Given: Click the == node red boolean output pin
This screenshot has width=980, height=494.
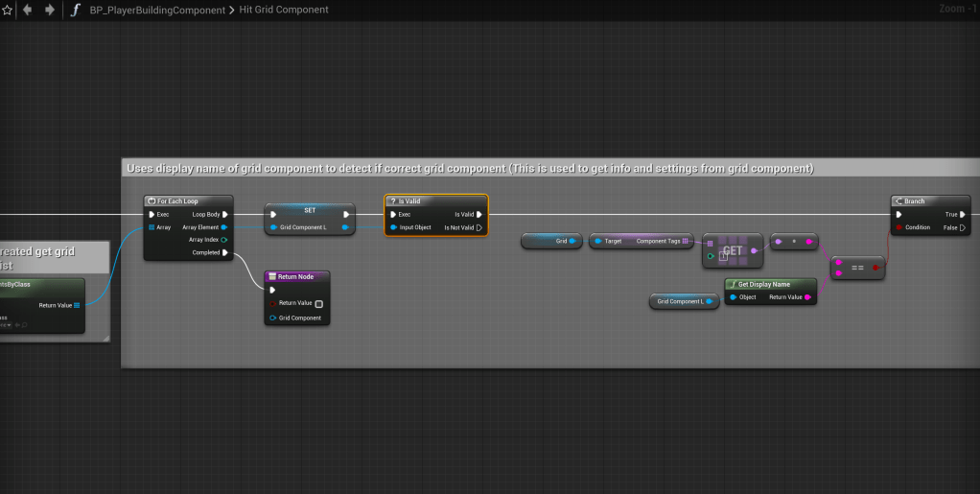Looking at the screenshot, I should point(875,268).
